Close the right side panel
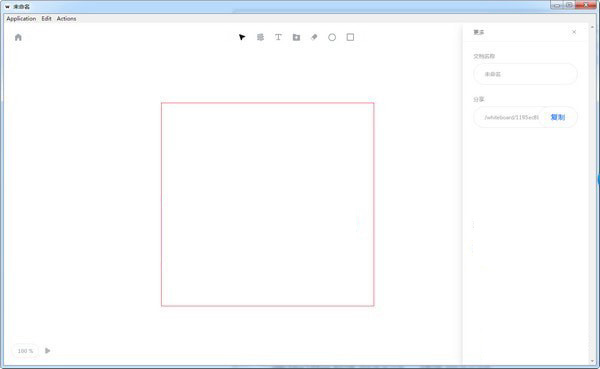This screenshot has height=369, width=600. coord(574,32)
